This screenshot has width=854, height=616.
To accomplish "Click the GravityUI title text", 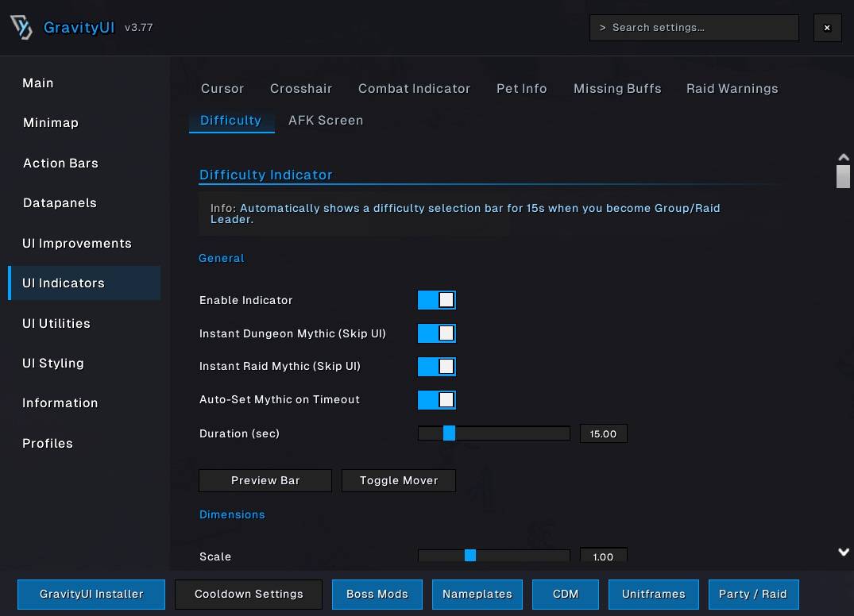I will click(x=79, y=27).
